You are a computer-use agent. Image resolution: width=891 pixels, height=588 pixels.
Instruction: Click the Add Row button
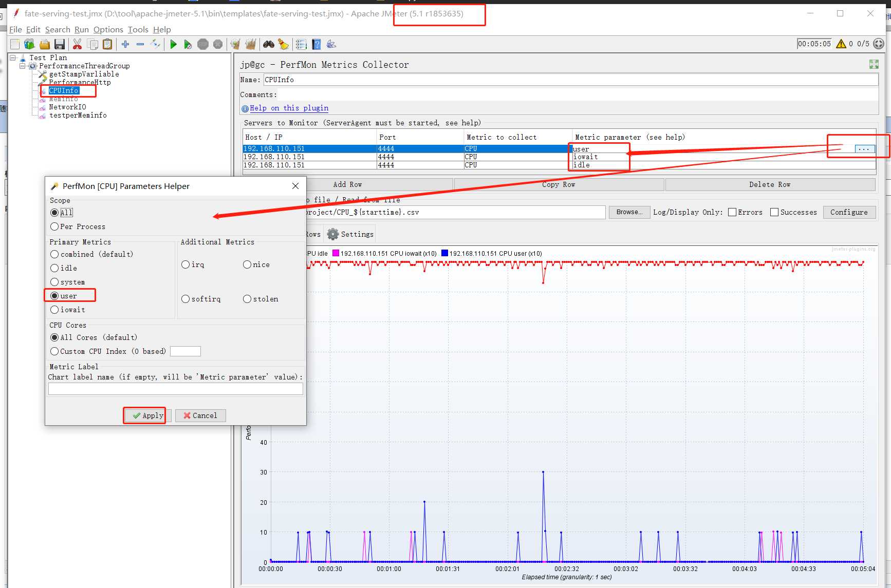point(347,184)
